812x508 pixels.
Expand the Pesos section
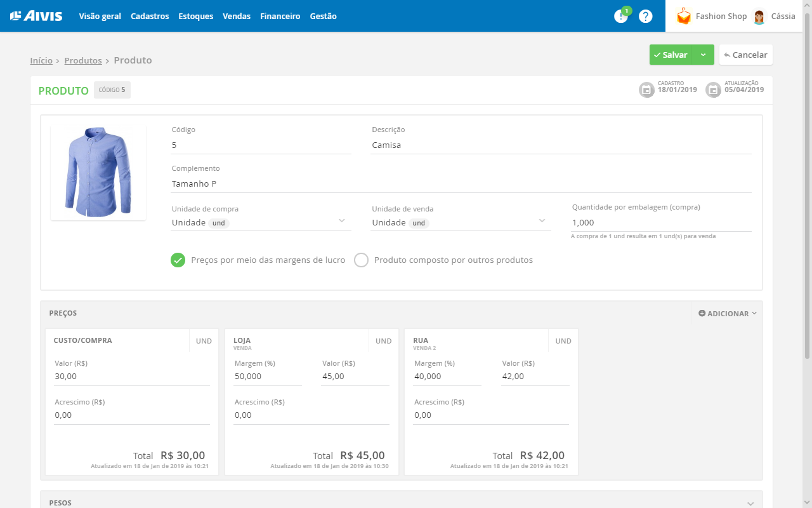point(752,503)
